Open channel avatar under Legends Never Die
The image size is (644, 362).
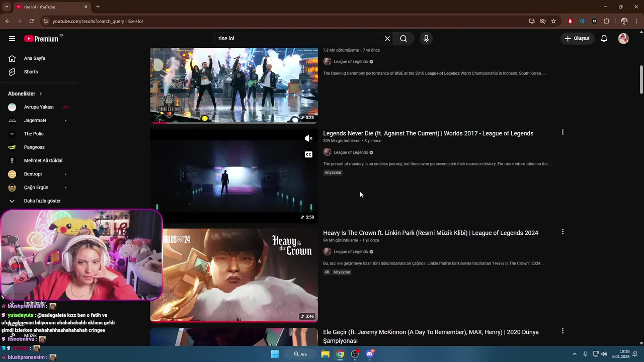pos(327,152)
